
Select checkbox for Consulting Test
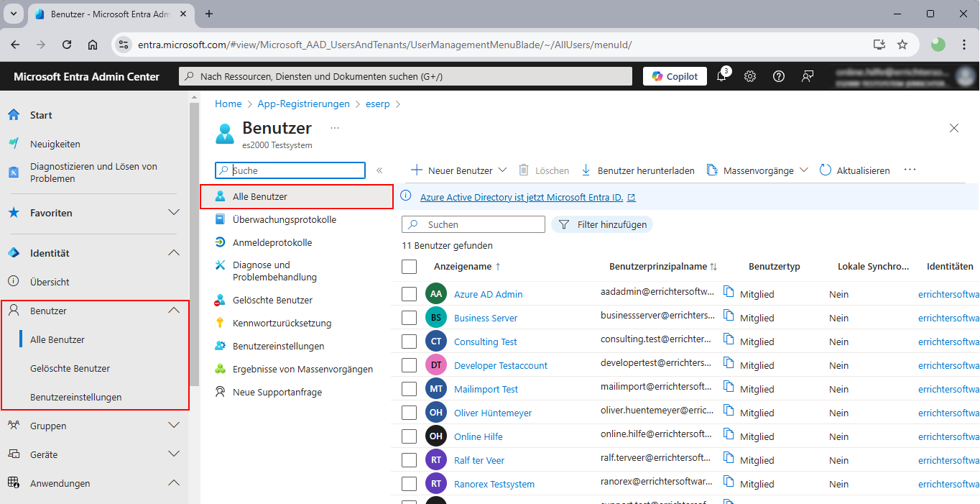pos(409,342)
